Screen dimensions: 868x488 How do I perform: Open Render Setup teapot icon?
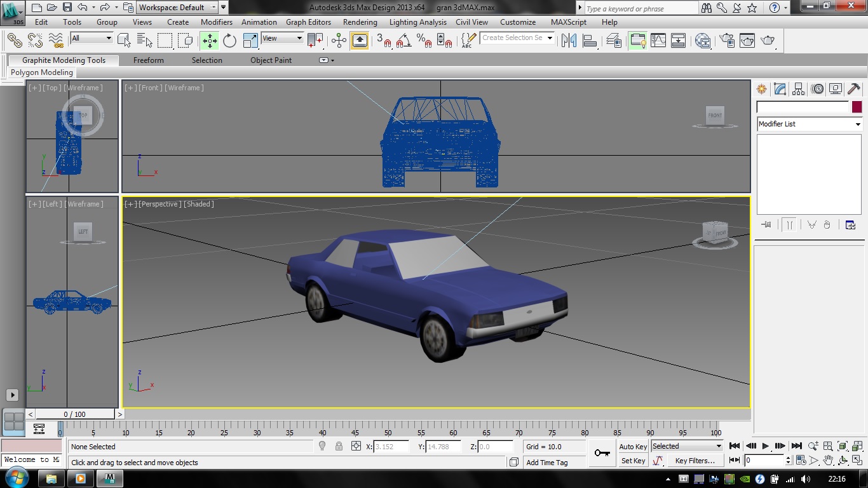(727, 40)
